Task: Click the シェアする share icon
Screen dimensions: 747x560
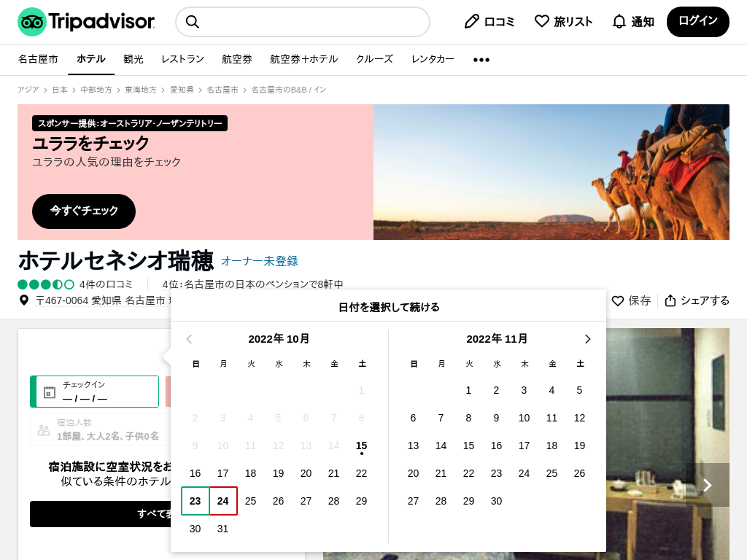Action: point(671,300)
